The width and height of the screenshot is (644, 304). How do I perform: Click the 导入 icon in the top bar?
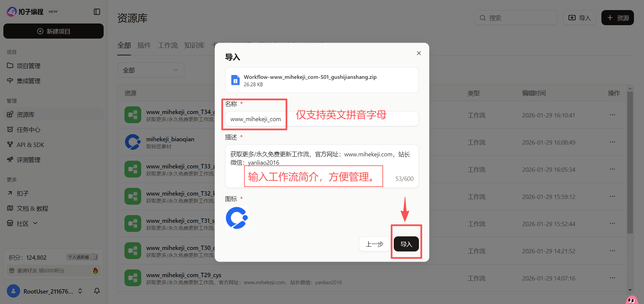point(573,17)
